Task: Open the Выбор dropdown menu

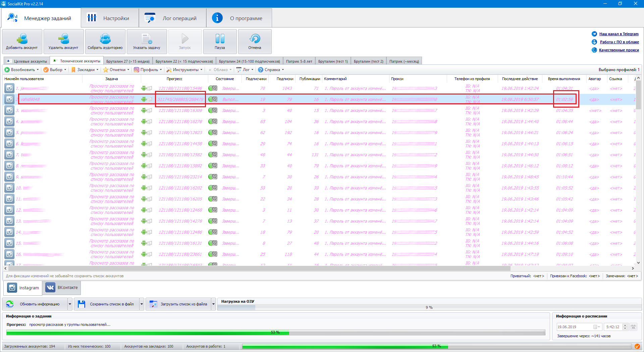Action: pos(55,70)
